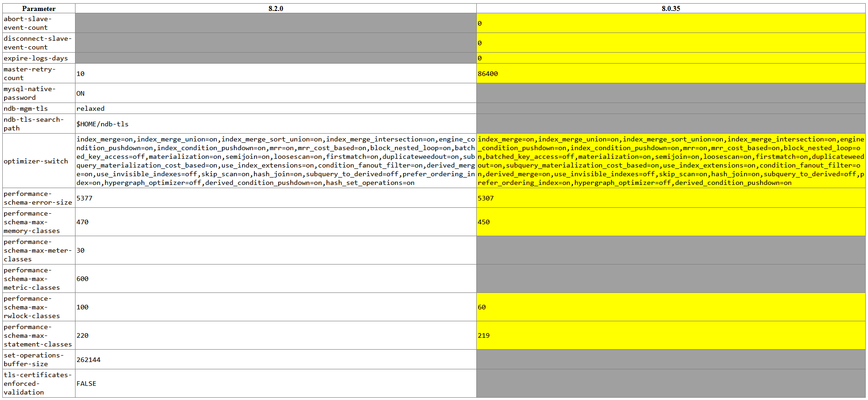Click the Parameter column header

(39, 8)
